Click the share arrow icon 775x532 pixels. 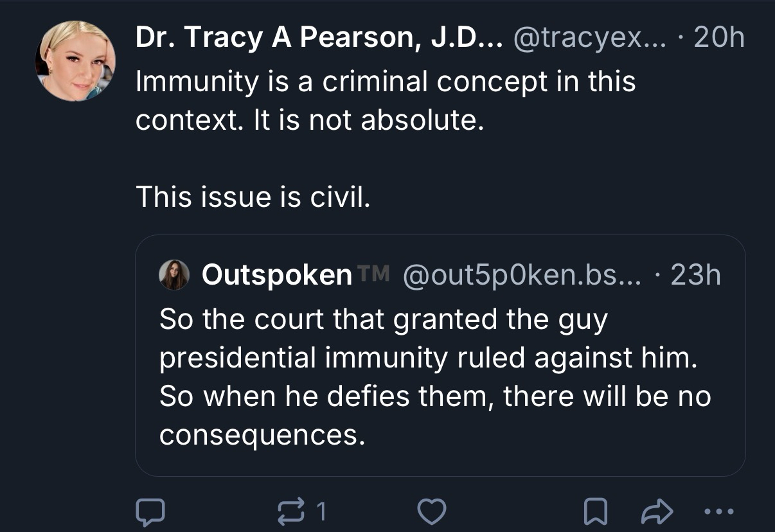pyautogui.click(x=658, y=511)
